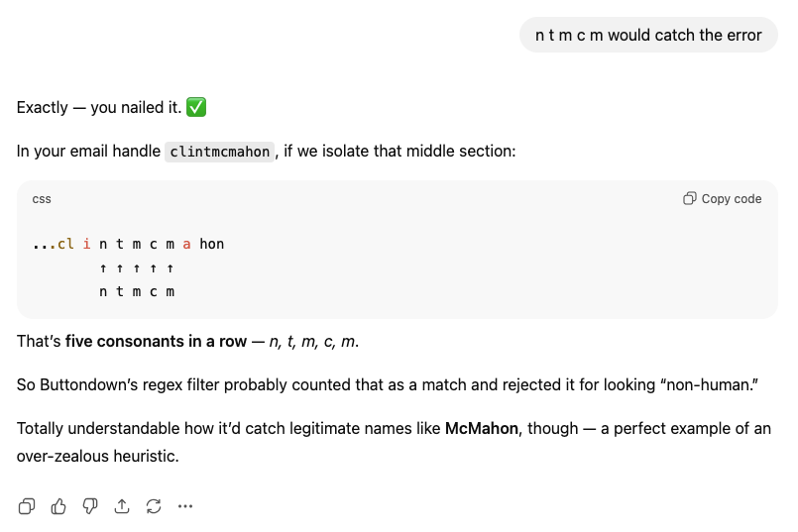Click the orange 'cl' text in code
Viewport: 798px width, 532px height.
[66, 244]
